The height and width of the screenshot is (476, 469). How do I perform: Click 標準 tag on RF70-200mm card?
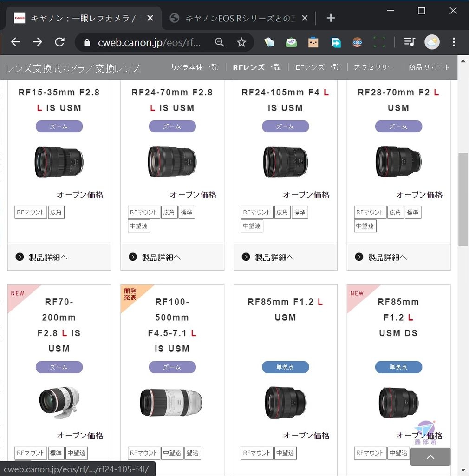[x=56, y=453]
